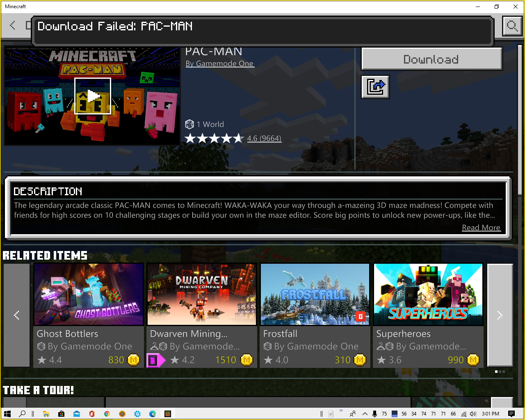This screenshot has height=420, width=525.
Task: Launch Google Chrome from the taskbar
Action: click(x=107, y=414)
